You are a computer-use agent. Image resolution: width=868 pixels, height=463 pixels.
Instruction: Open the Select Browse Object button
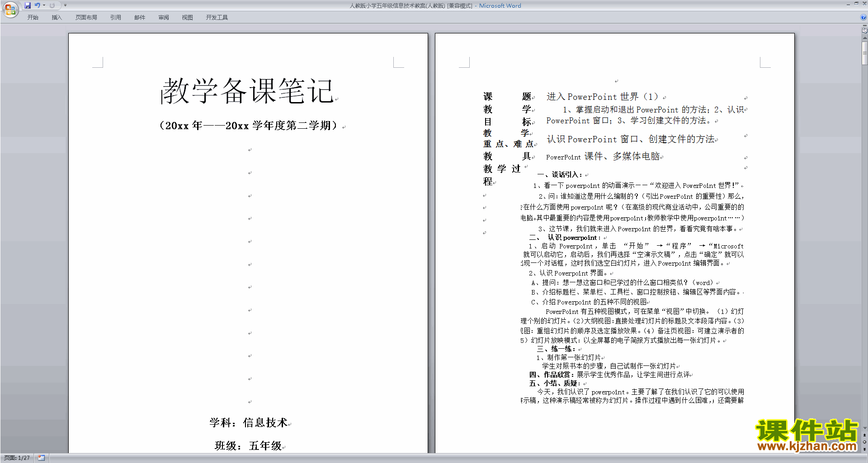click(x=865, y=442)
